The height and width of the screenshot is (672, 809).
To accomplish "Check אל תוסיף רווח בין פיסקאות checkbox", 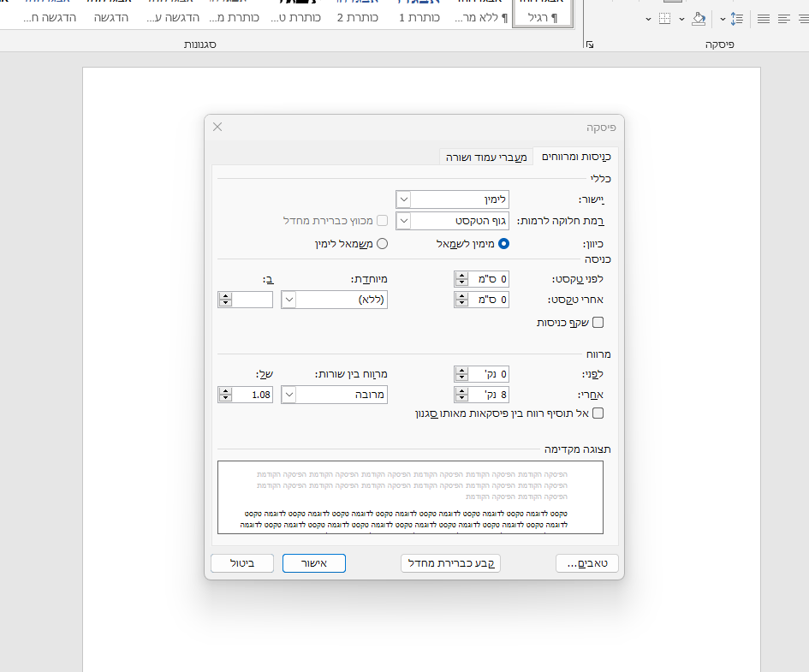I will click(x=598, y=413).
